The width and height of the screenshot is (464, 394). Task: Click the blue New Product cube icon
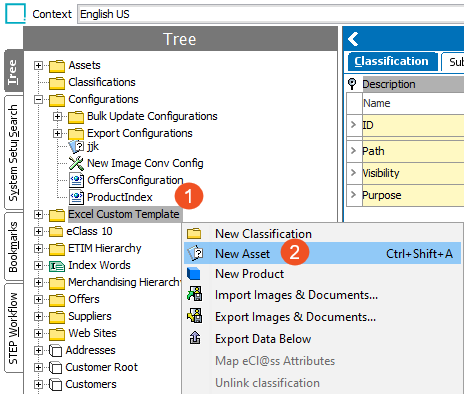pyautogui.click(x=194, y=274)
